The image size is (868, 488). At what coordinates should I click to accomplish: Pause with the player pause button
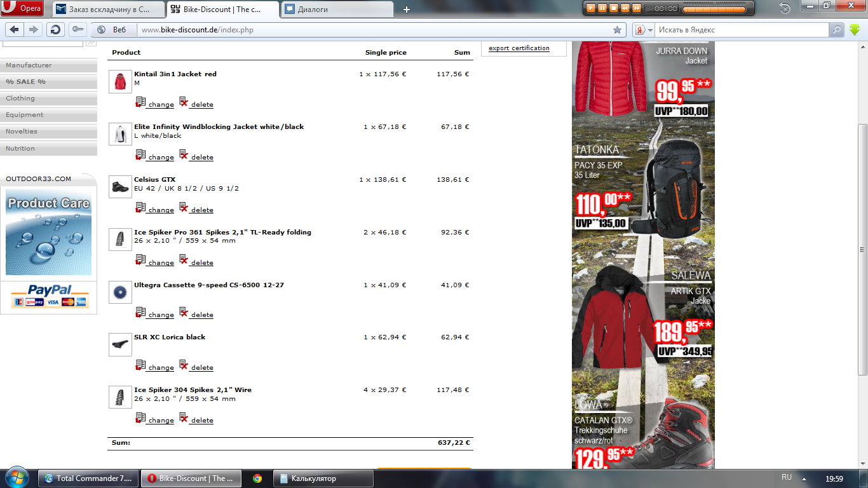tap(602, 8)
